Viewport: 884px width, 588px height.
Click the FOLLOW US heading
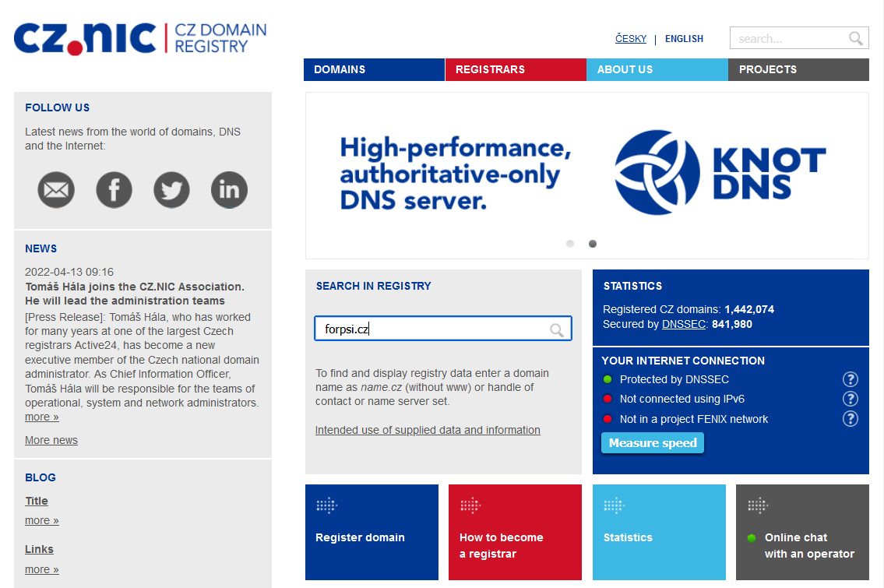(x=57, y=107)
